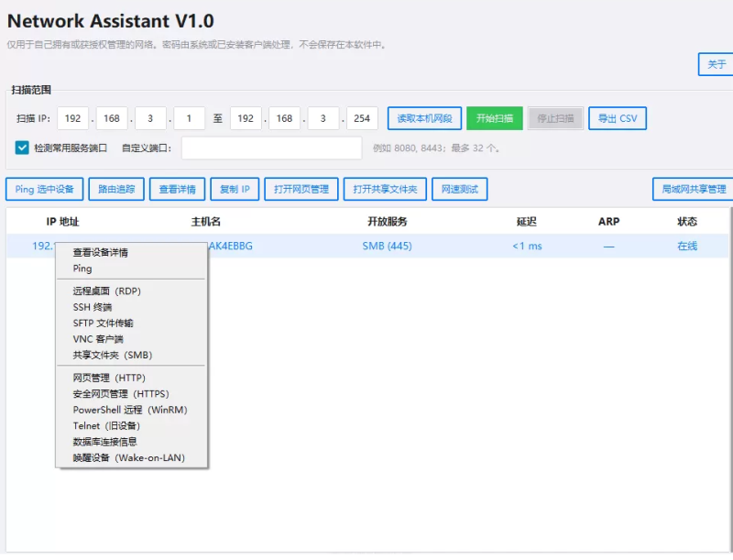
Task: Click the SMB (445) service cell
Action: [387, 246]
